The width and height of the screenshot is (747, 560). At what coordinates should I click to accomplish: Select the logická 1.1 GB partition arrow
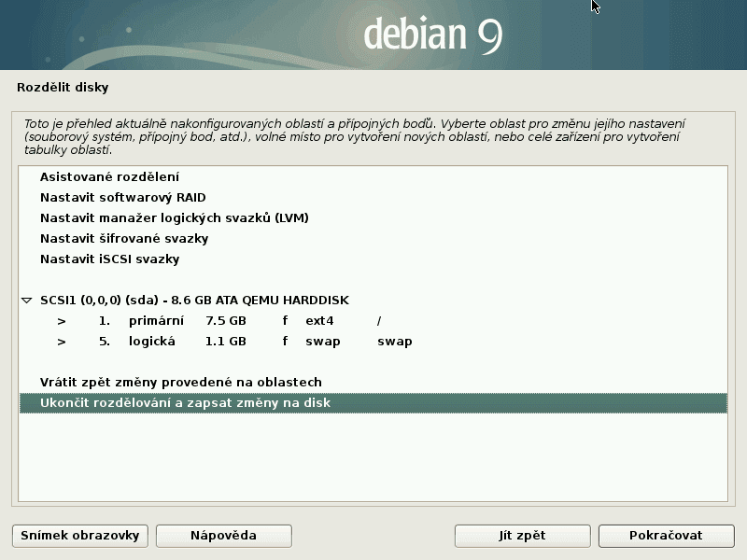coord(61,342)
